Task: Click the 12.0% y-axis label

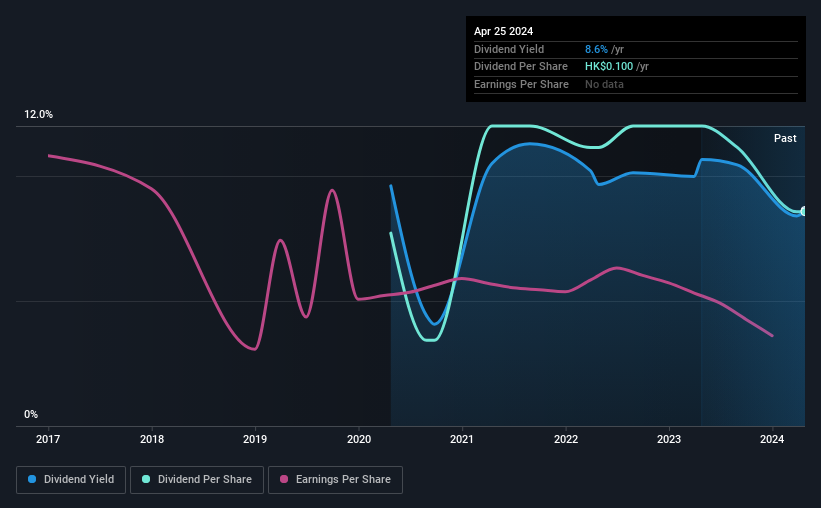Action: pyautogui.click(x=38, y=115)
